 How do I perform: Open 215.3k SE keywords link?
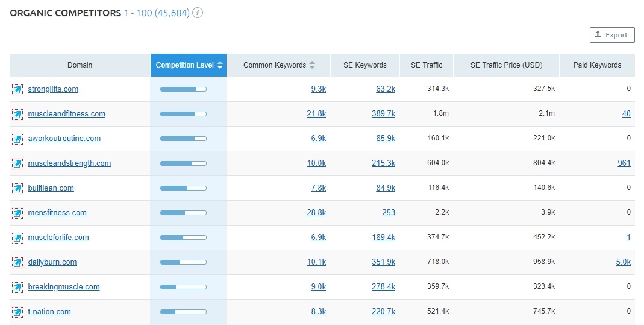(x=384, y=163)
